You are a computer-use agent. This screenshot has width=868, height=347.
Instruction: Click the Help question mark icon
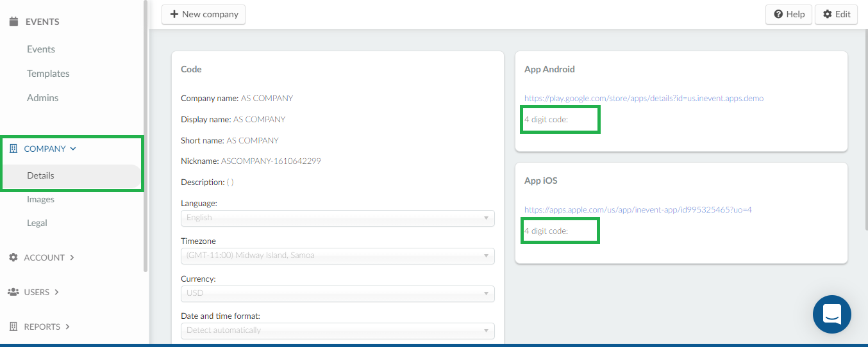click(778, 14)
